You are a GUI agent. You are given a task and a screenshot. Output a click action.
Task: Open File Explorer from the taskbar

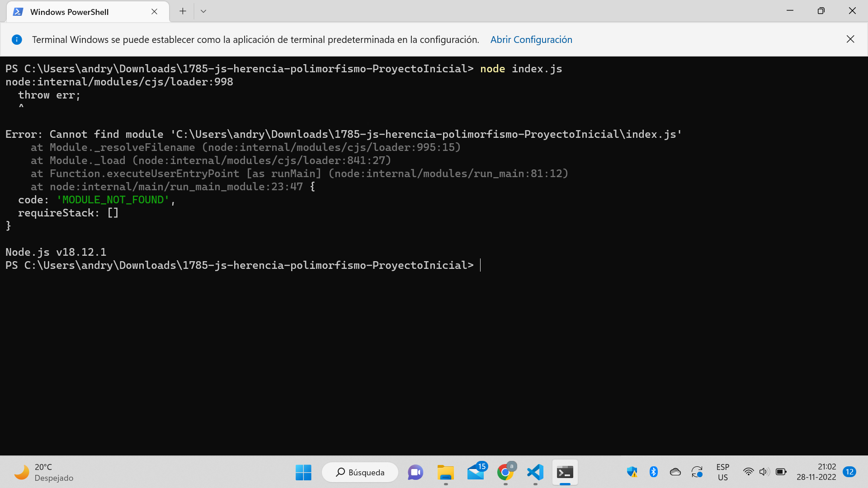[445, 472]
